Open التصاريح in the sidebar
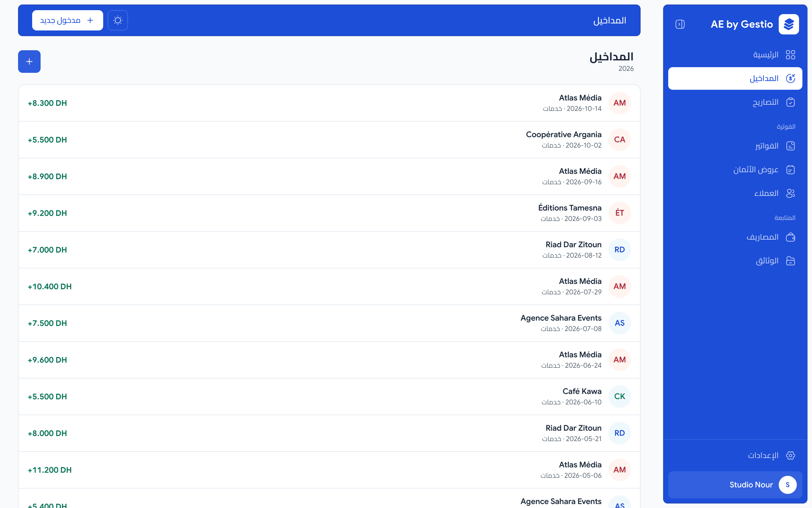 tap(735, 102)
